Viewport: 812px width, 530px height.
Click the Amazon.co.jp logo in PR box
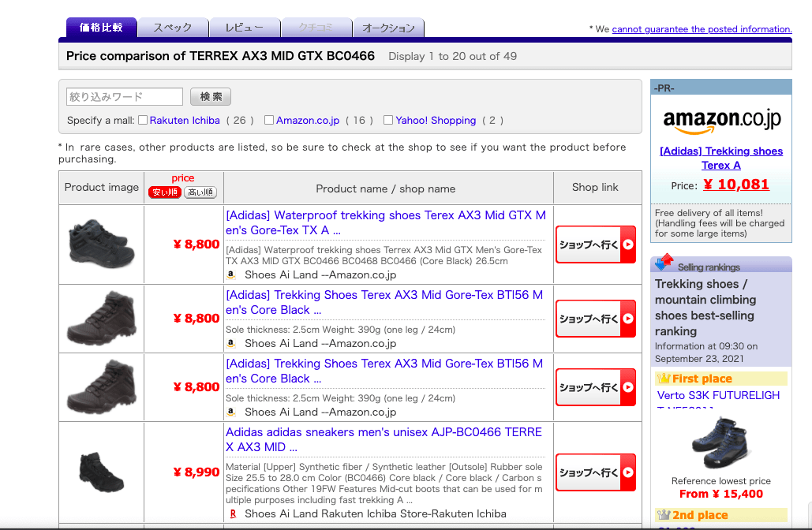click(x=721, y=120)
